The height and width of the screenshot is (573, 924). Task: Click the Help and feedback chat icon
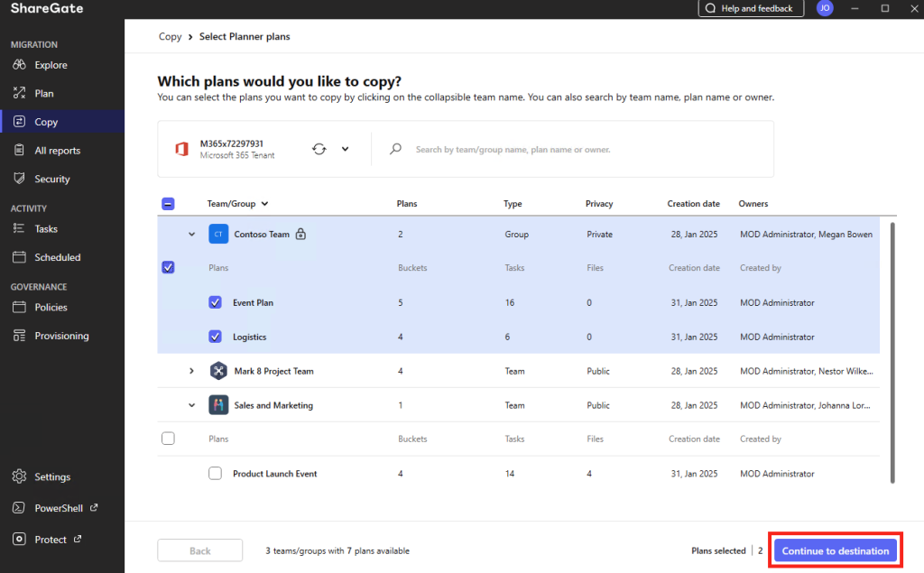[x=711, y=8]
